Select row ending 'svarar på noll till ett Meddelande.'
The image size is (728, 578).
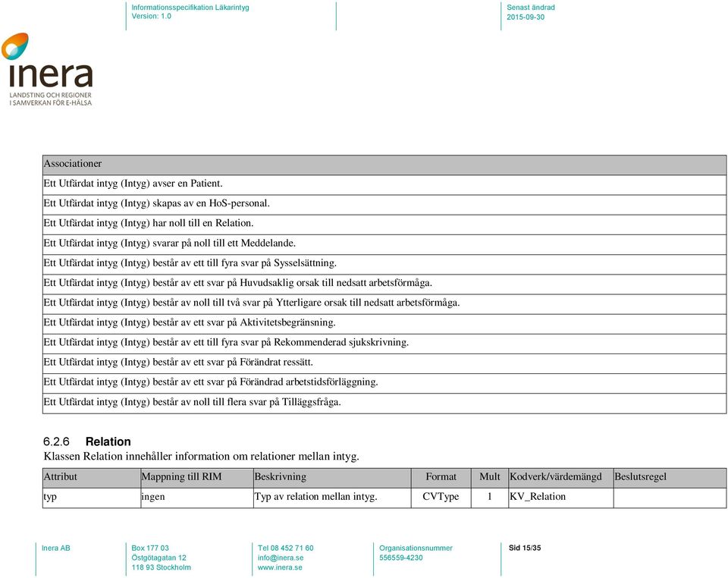tap(384, 244)
